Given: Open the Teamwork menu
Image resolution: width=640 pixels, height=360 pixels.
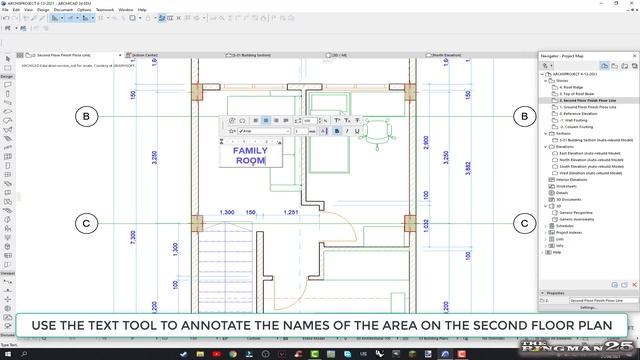Looking at the screenshot, I should pyautogui.click(x=105, y=9).
